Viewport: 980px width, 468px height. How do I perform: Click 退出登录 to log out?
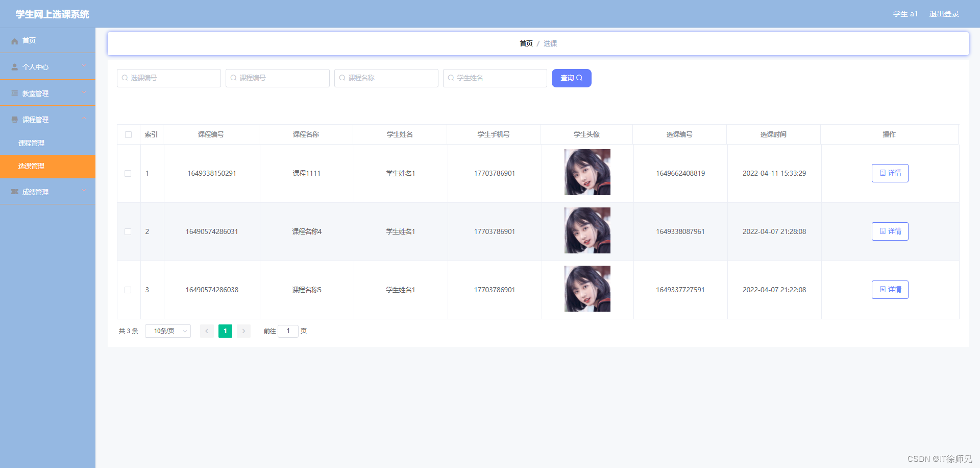point(944,14)
